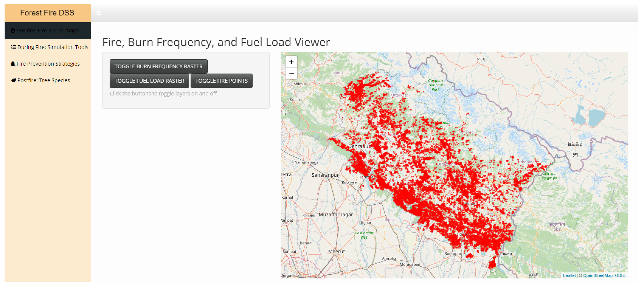Viewport: 644px width, 286px height.
Task: Click the Muzaffarnagar map label
Action: tap(336, 215)
